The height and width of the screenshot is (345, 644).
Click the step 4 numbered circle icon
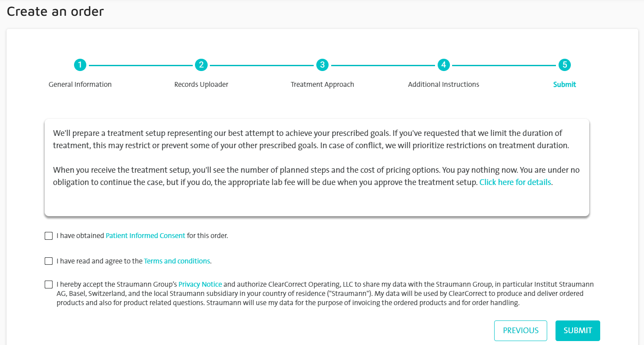(x=443, y=64)
